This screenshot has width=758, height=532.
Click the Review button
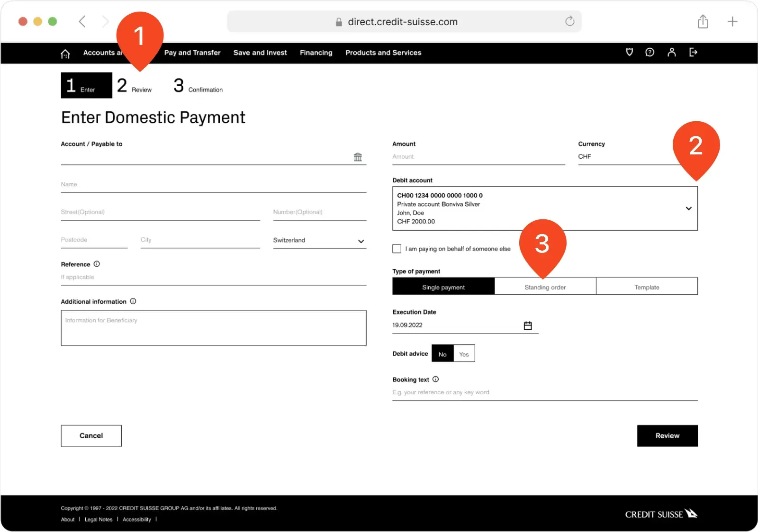(x=667, y=435)
